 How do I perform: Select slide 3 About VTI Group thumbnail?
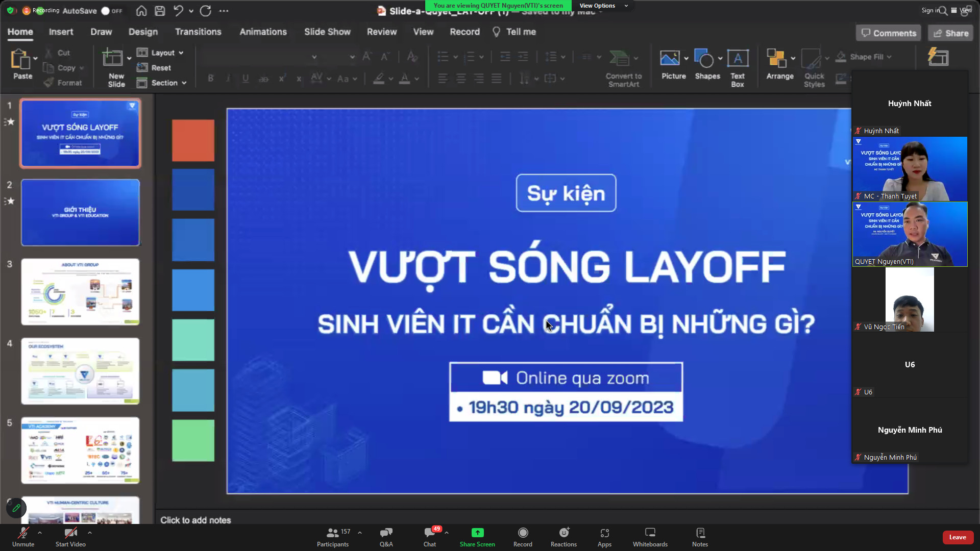coord(80,292)
